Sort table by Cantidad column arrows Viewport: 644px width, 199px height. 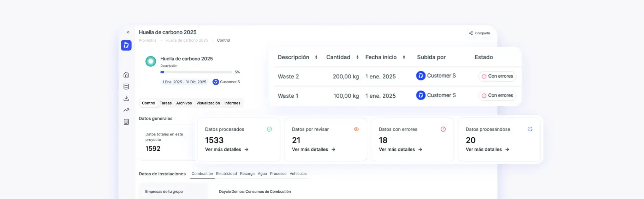(x=357, y=57)
